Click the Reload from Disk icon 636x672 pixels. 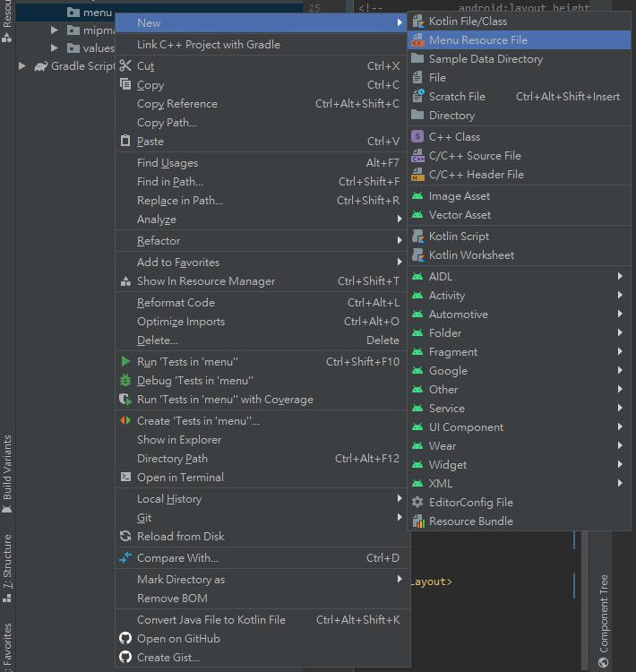(125, 536)
